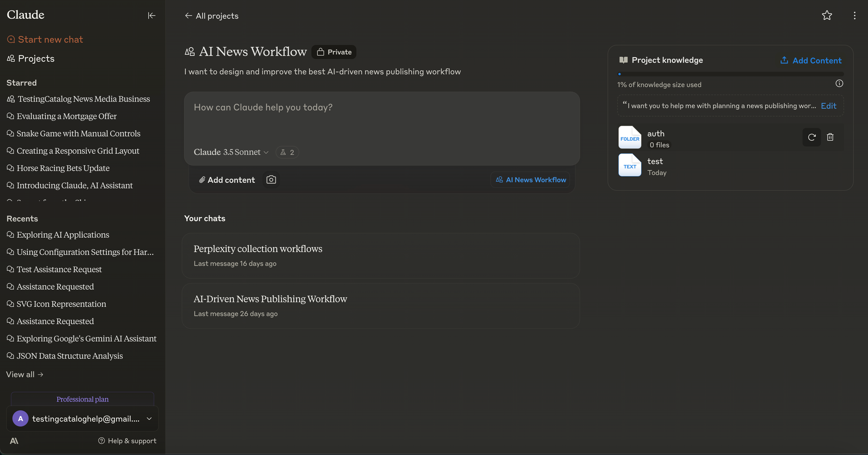868x455 pixels.
Task: Open recent chat SVG Icon Representation
Action: (x=56, y=304)
